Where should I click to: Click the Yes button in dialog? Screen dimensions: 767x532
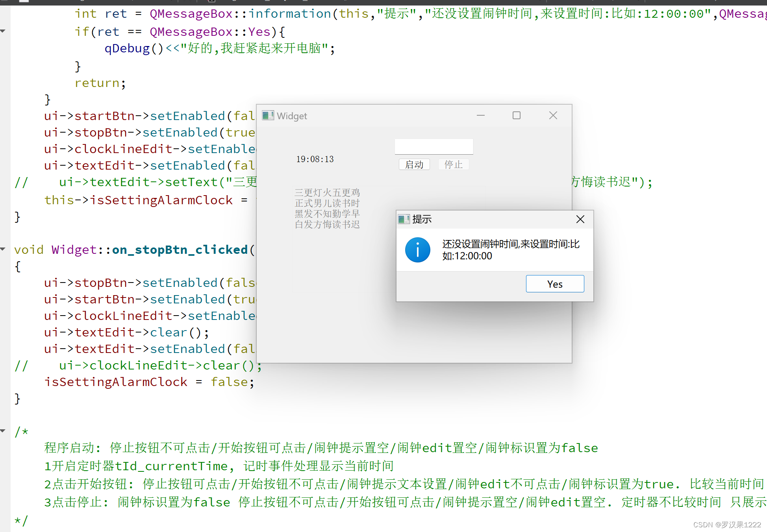[x=555, y=284]
